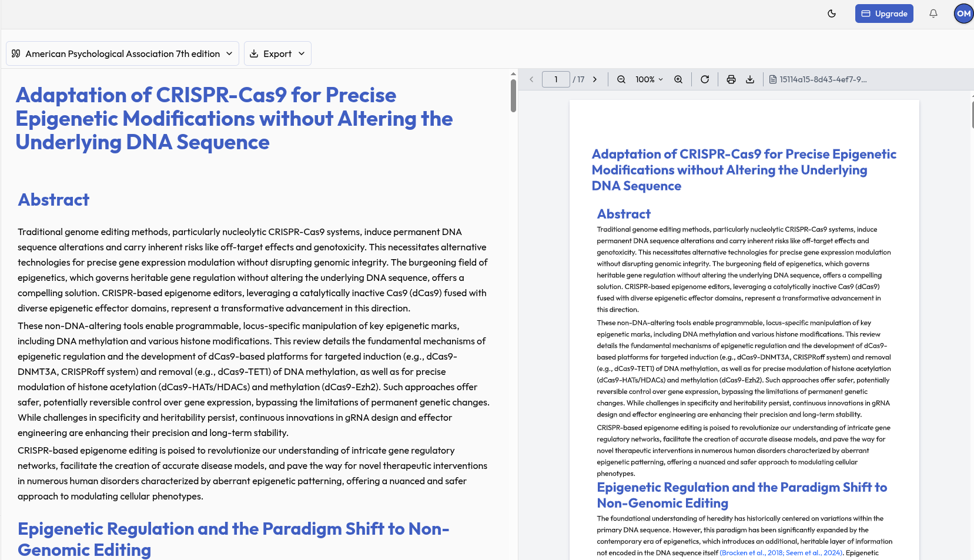This screenshot has height=560, width=974.
Task: Open the Seem et al., 2024 citation link
Action: click(814, 553)
